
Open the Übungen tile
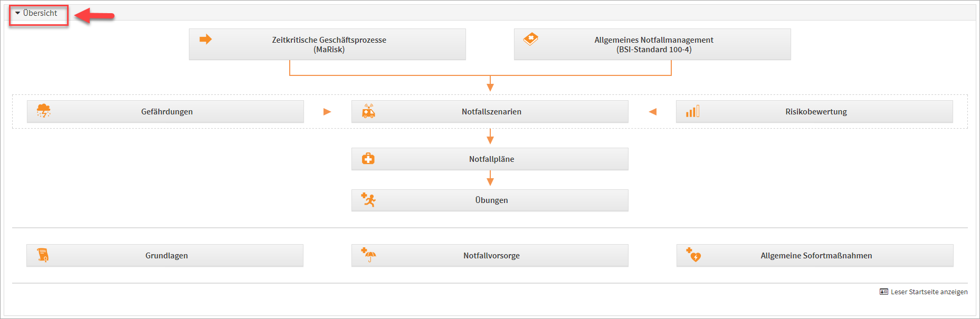(x=491, y=200)
